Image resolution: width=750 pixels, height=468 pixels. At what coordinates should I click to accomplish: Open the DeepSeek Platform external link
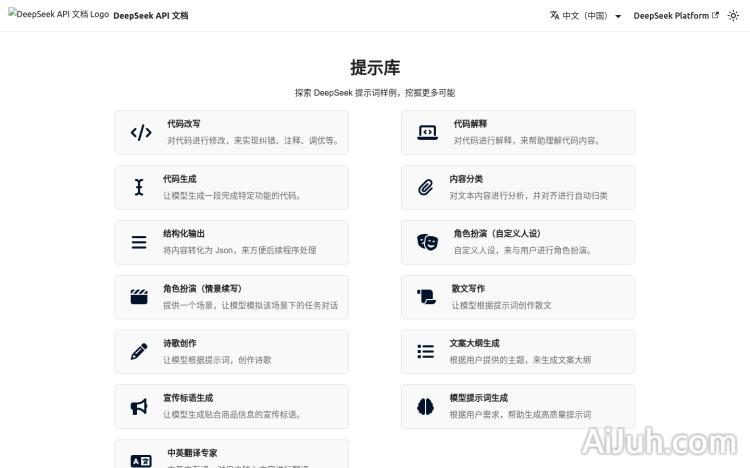[x=676, y=16]
